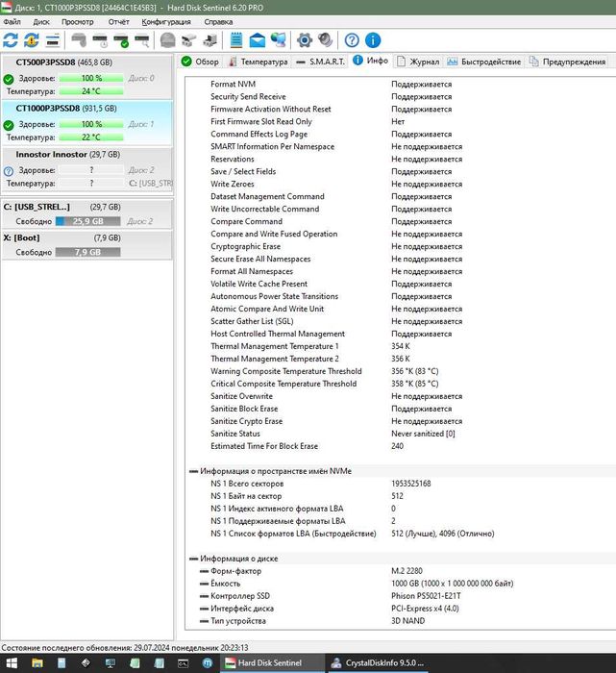This screenshot has height=673, width=616.
Task: Open the command prompt taskbar icon
Action: tap(184, 663)
